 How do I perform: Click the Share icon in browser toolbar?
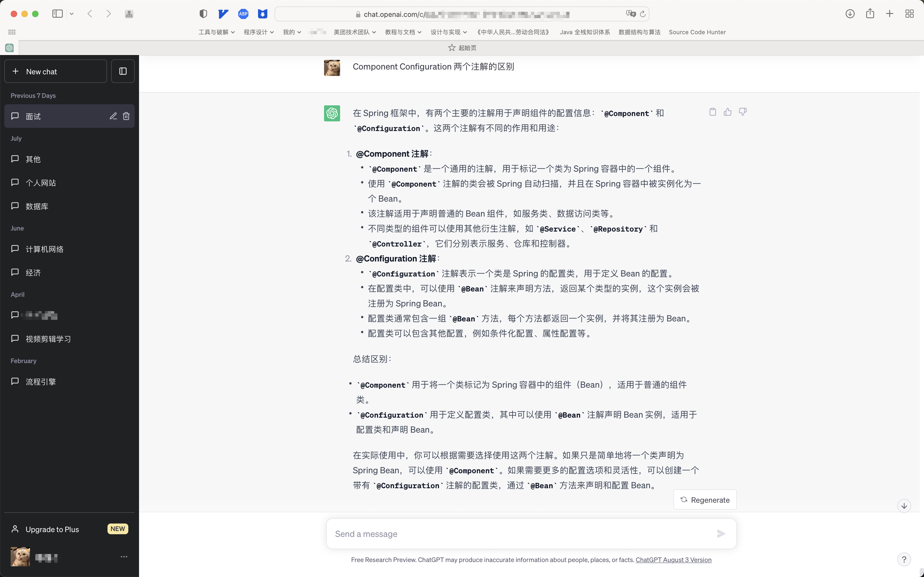870,14
